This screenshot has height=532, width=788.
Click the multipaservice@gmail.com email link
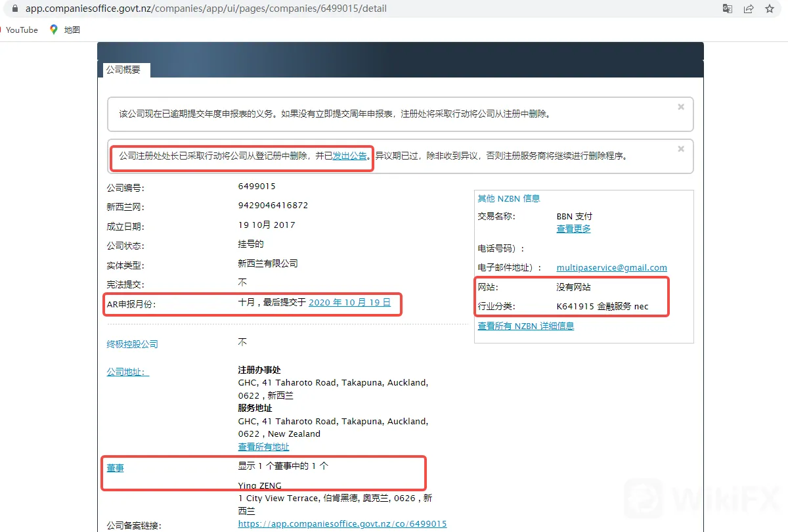click(x=611, y=268)
